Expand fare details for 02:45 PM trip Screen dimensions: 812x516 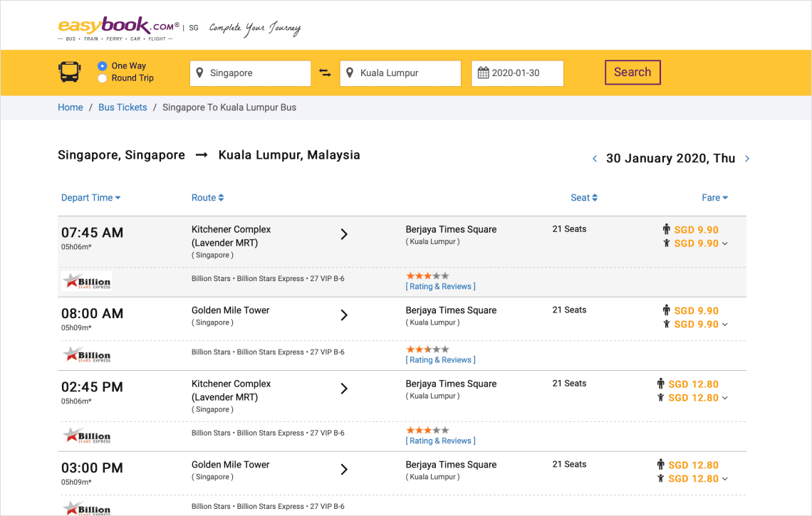coord(725,398)
